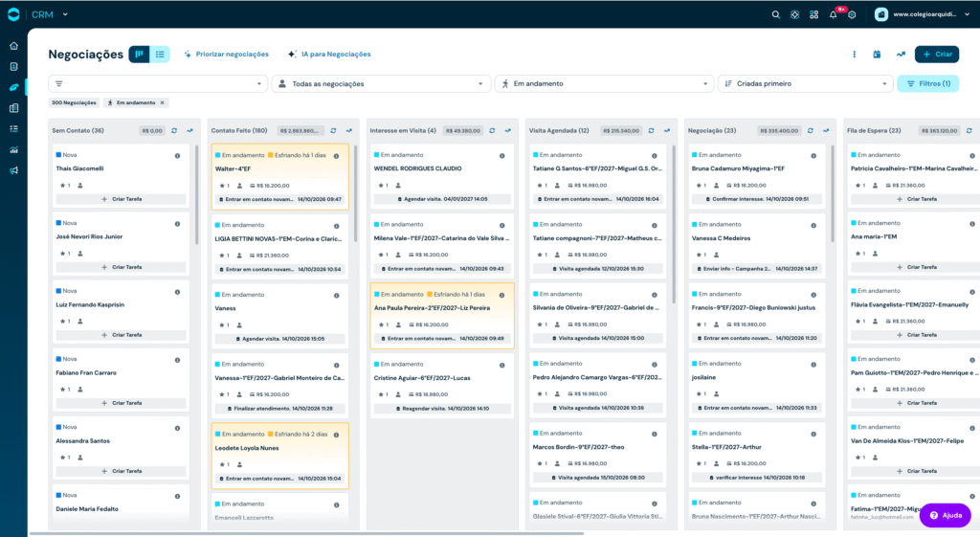Open the megaphone campaigns sidebar icon
Screen dimensions: 980x537
pos(13,170)
